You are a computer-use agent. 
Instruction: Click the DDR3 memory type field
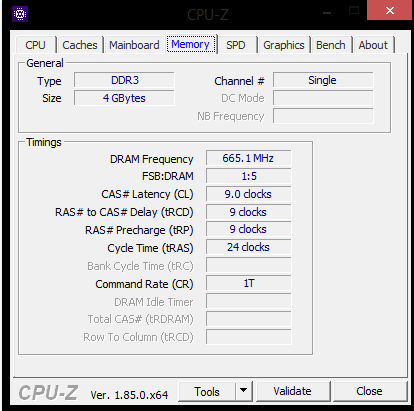click(x=124, y=80)
